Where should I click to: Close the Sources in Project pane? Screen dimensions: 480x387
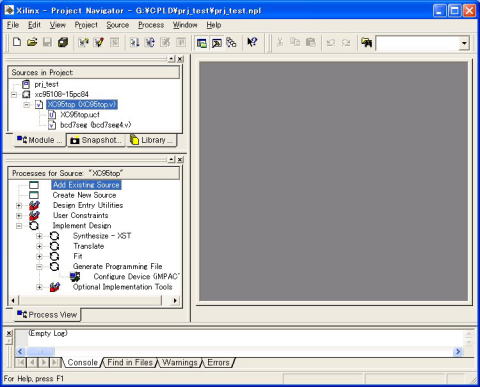pos(180,59)
